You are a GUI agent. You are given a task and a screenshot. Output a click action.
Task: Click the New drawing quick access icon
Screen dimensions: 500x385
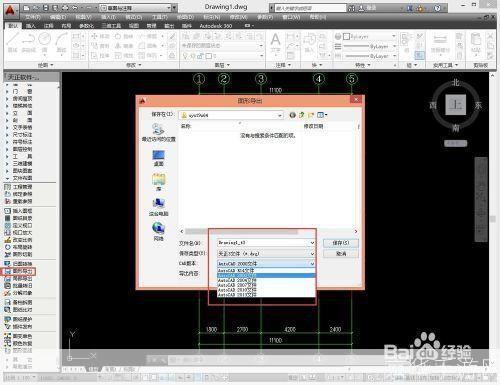pos(26,8)
